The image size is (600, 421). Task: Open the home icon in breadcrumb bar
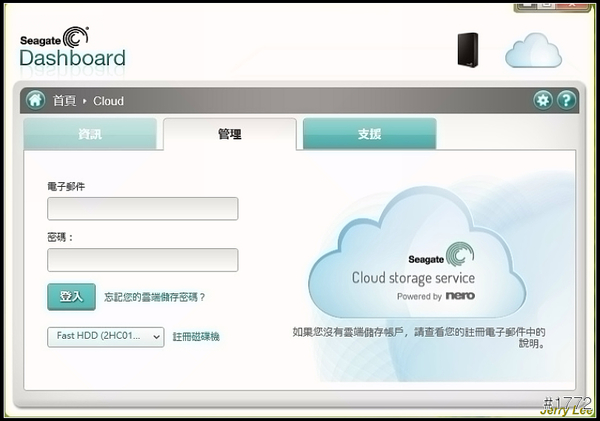[x=36, y=101]
